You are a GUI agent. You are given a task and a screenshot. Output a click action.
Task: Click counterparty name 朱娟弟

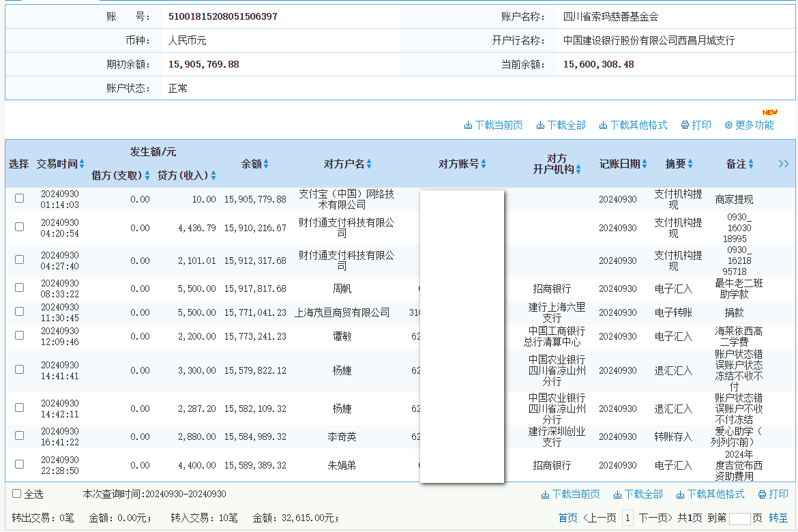pyautogui.click(x=342, y=465)
